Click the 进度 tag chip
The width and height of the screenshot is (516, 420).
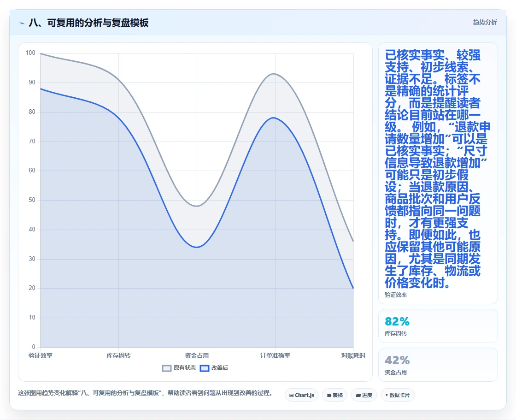(x=364, y=395)
